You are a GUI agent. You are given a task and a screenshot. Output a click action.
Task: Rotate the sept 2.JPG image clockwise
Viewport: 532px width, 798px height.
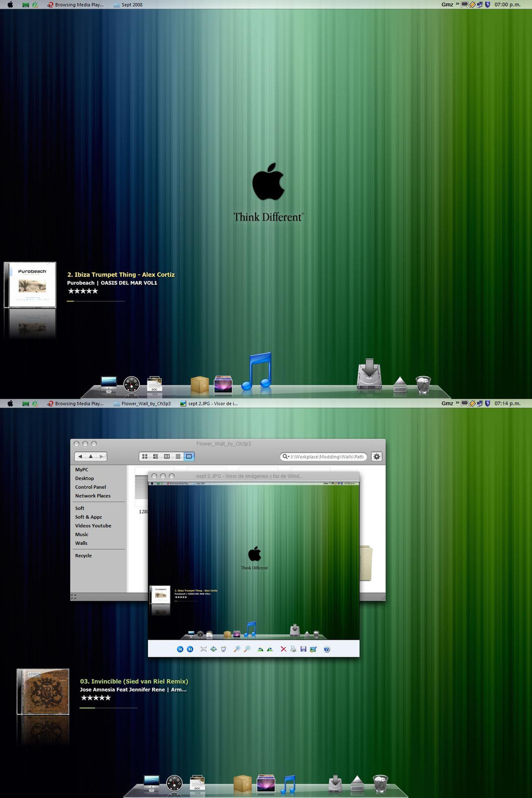coord(260,649)
